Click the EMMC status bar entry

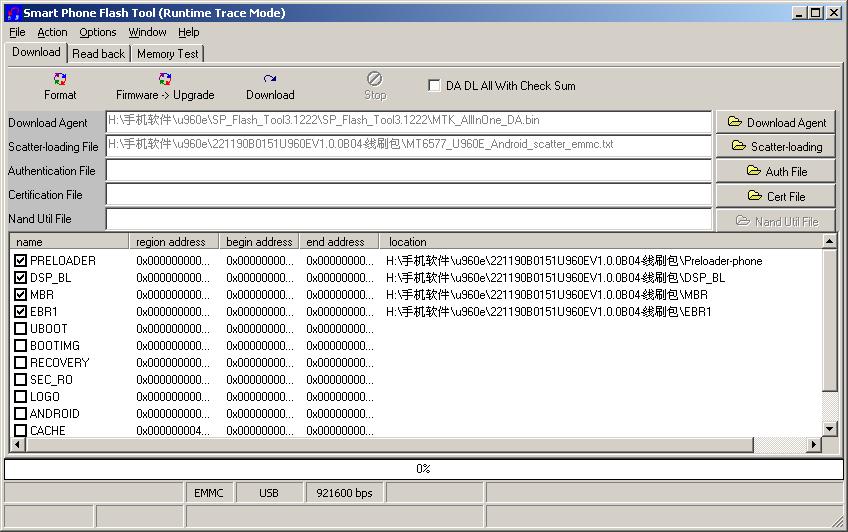209,493
